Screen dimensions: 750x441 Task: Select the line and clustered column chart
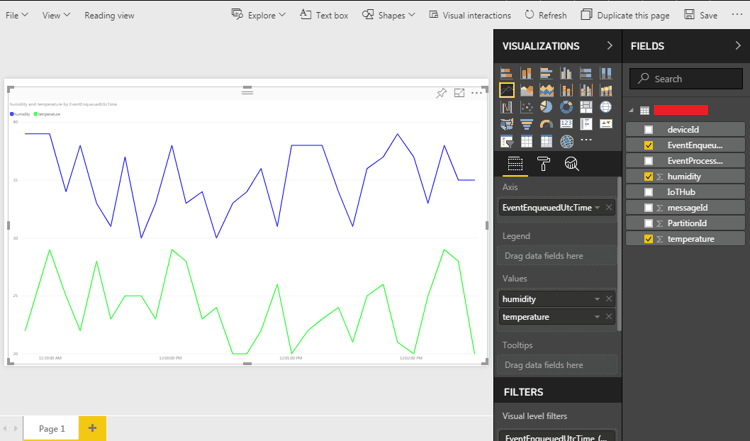coord(586,90)
